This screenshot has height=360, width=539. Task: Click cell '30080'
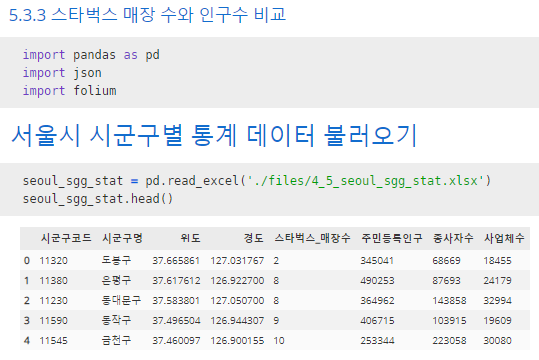[497, 340]
